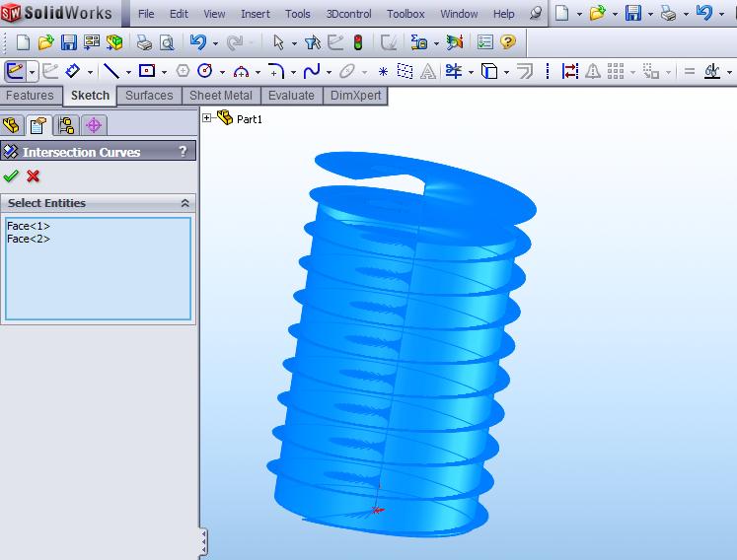Select Face<1> in Select Entities list
Screen dimensions: 737x560
[x=29, y=226]
